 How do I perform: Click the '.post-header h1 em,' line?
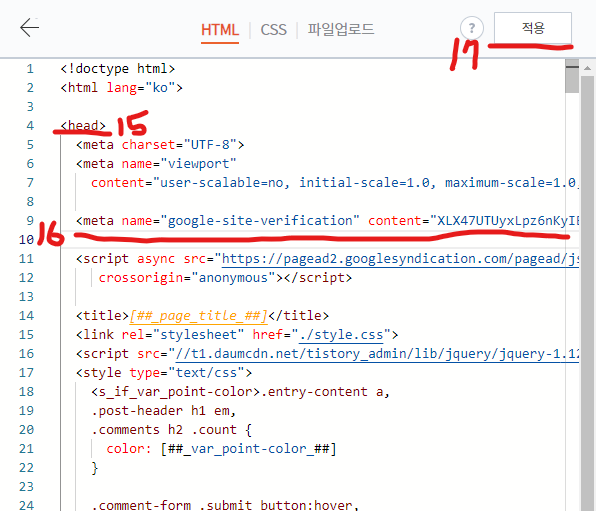tap(164, 411)
